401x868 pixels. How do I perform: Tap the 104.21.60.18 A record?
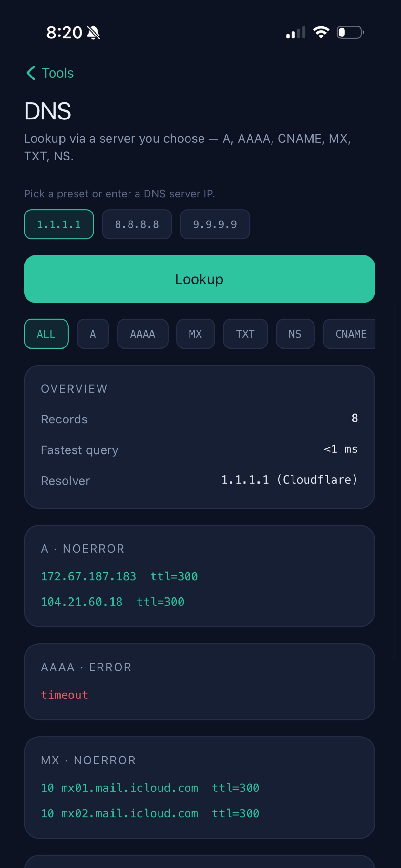113,602
